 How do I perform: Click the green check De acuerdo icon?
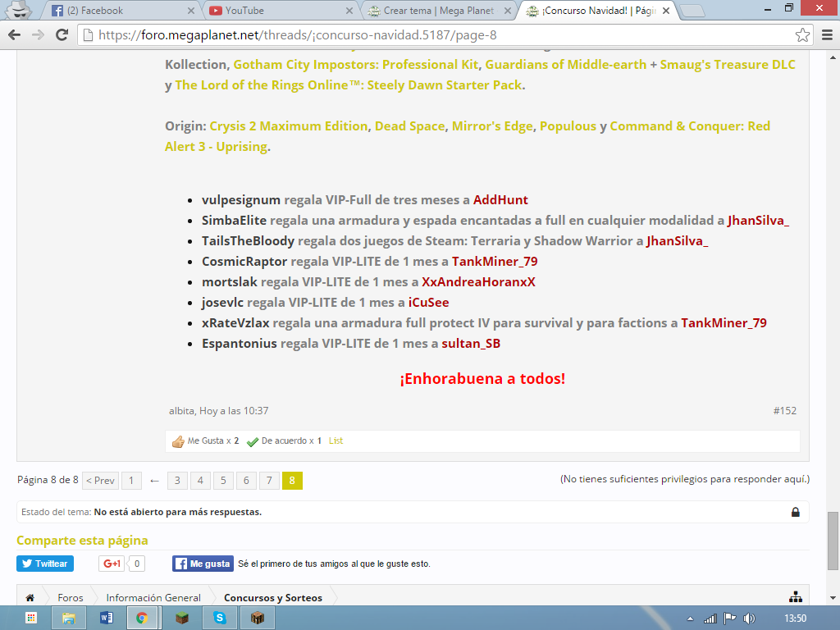pos(253,442)
